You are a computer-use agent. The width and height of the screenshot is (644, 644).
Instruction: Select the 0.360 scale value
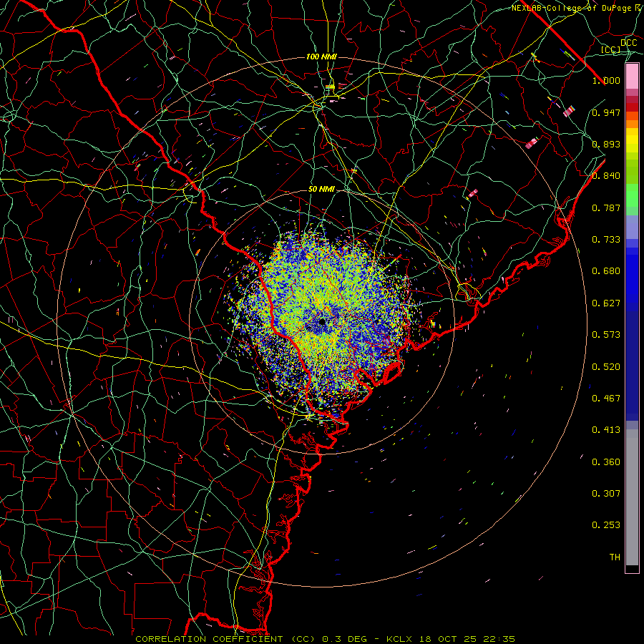[606, 462]
